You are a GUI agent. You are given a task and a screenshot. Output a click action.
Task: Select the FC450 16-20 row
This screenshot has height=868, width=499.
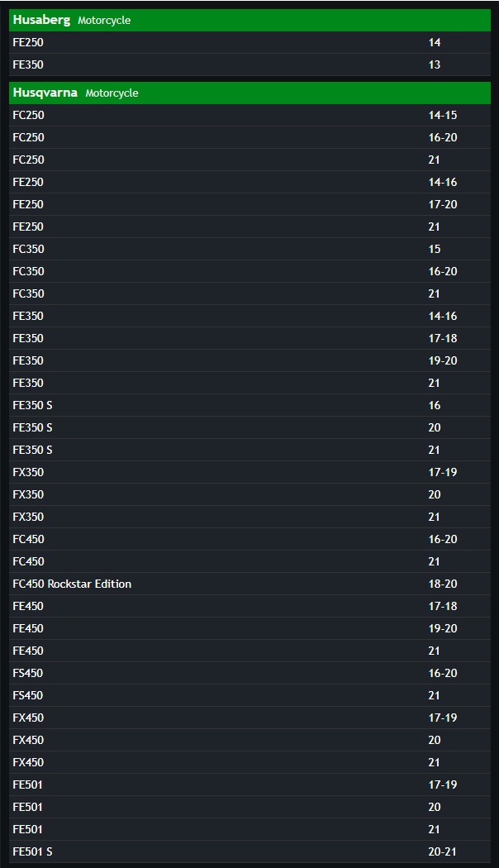click(x=249, y=539)
